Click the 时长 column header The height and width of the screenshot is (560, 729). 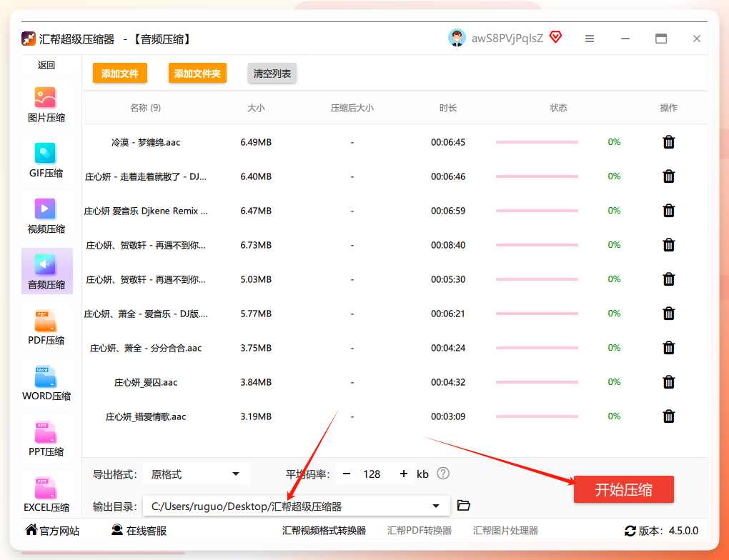pyautogui.click(x=447, y=108)
